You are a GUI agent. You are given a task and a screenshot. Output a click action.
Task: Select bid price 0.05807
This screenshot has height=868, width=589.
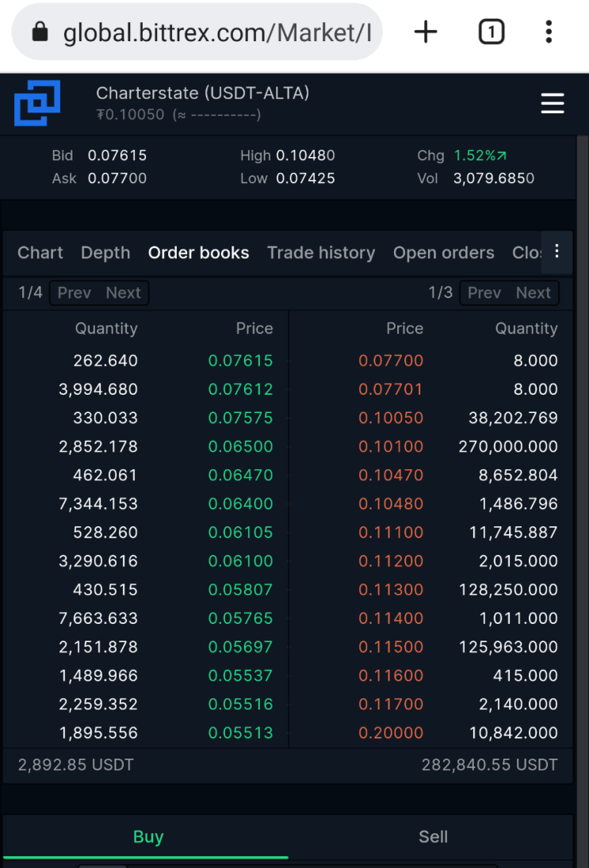click(x=241, y=590)
